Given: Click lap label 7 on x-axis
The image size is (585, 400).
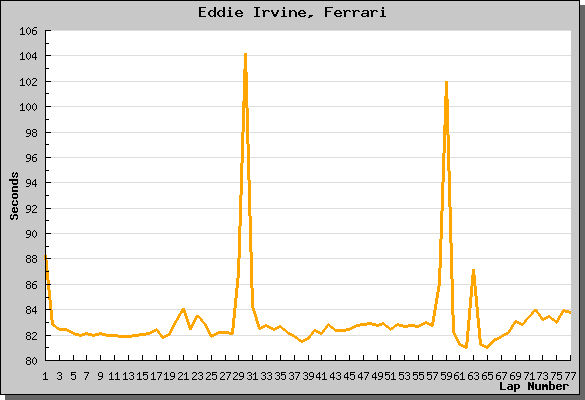Looking at the screenshot, I should point(87,376).
